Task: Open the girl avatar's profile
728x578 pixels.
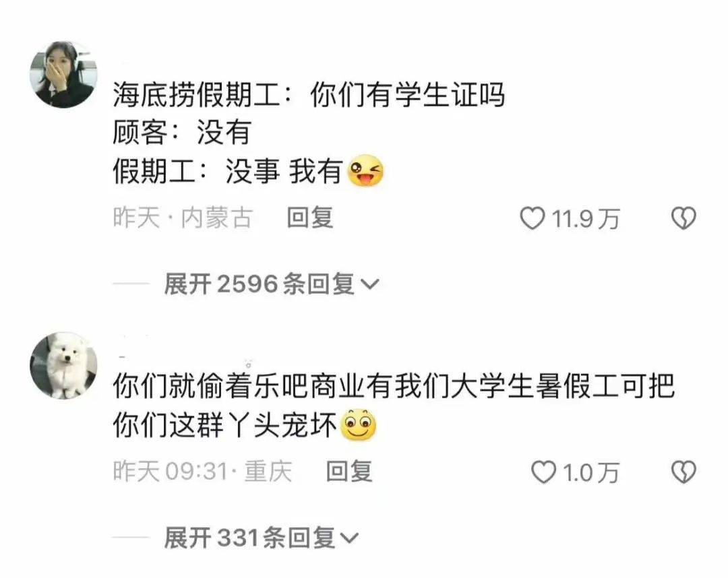Action: (63, 74)
